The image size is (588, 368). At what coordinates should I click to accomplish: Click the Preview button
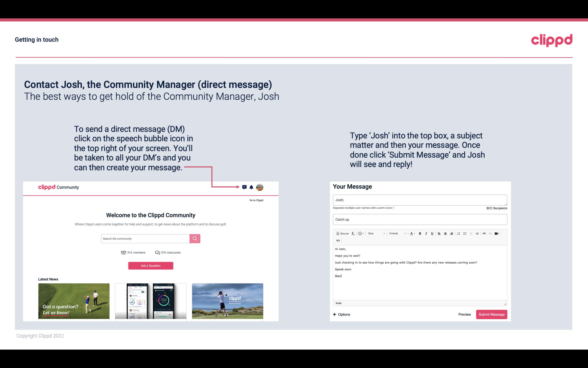464,314
